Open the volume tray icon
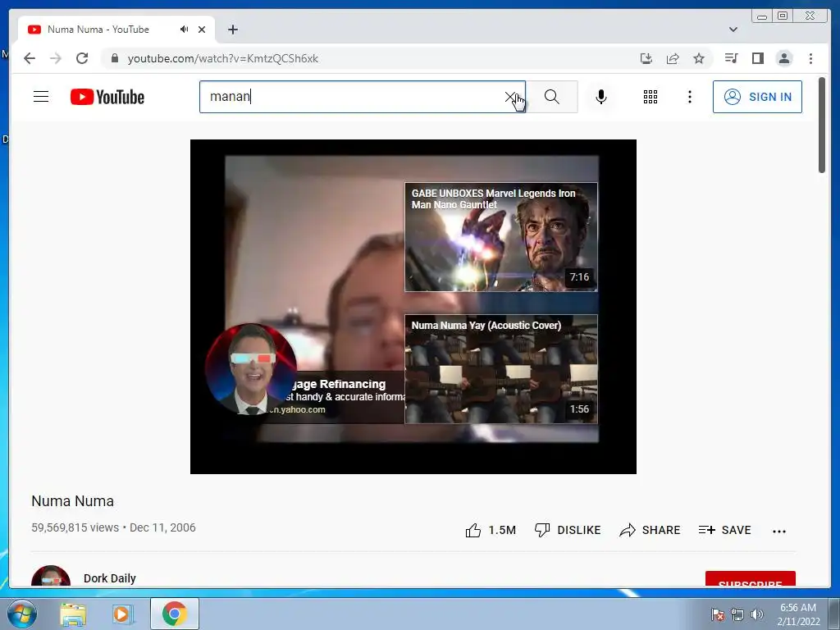Viewport: 840px width, 630px height. coord(756,614)
